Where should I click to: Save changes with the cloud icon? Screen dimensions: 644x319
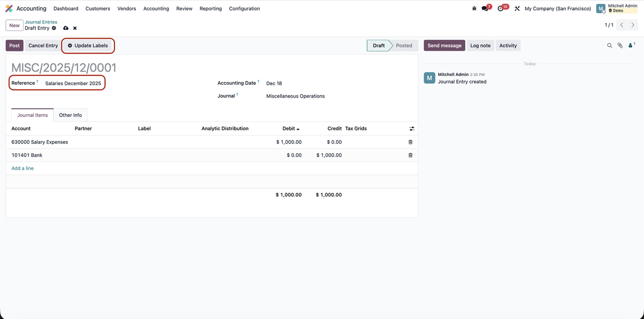(65, 28)
